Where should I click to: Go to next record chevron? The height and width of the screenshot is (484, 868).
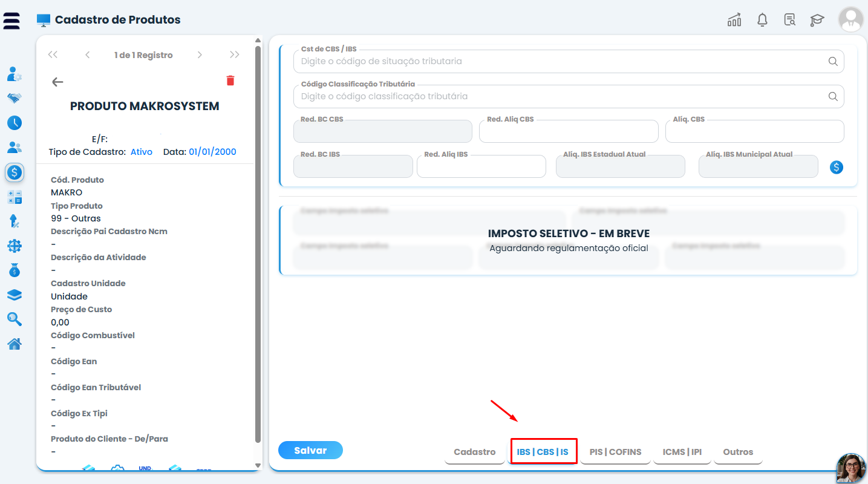coord(200,54)
